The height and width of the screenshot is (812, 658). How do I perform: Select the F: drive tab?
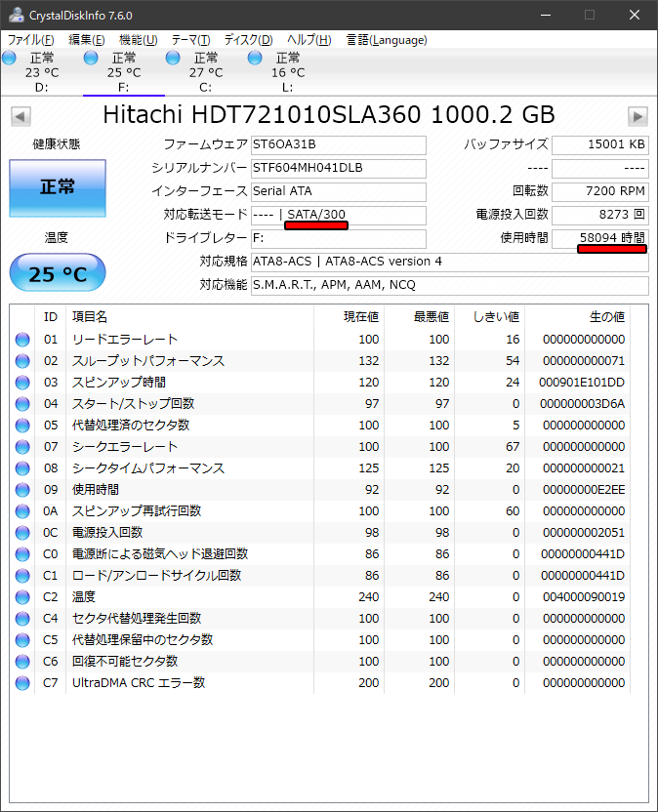[x=124, y=72]
